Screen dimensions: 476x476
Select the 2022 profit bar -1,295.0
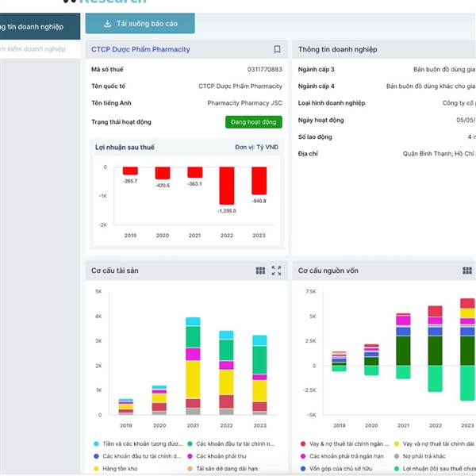coord(227,186)
